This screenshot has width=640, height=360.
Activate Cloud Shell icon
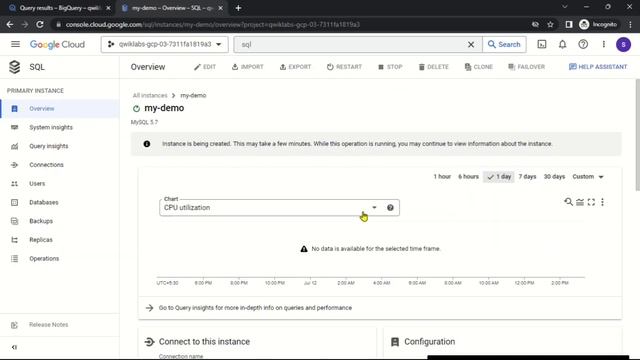pos(542,44)
